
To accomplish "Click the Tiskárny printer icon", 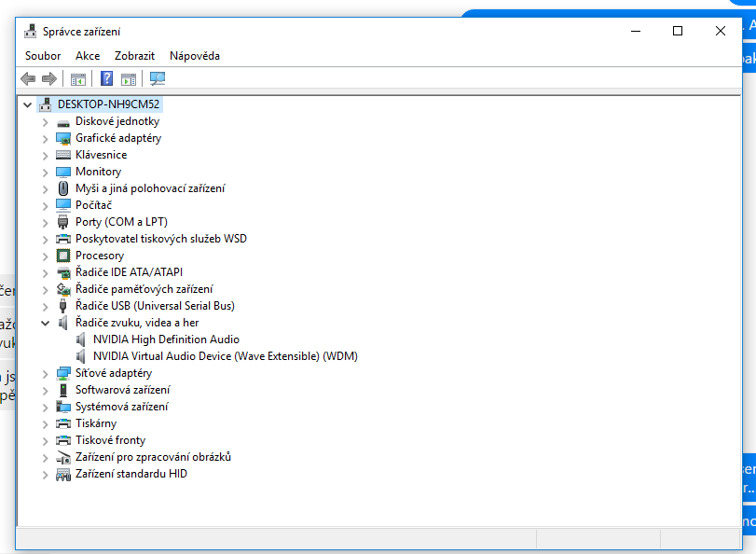I will [x=63, y=423].
